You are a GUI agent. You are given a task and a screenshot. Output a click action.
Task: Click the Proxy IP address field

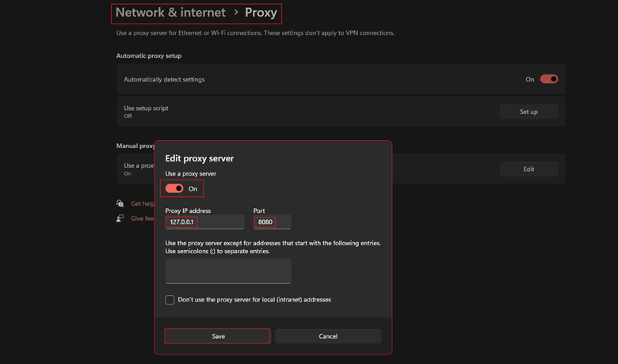204,222
